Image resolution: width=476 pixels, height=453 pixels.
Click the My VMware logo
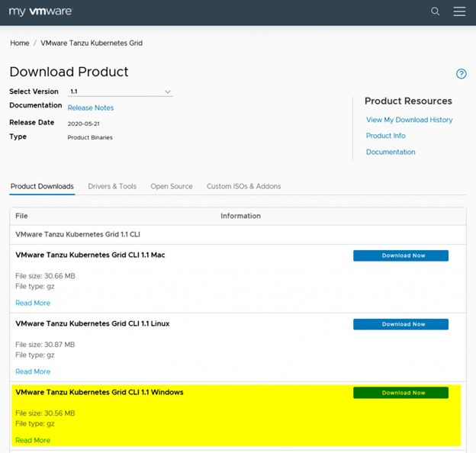click(x=40, y=11)
